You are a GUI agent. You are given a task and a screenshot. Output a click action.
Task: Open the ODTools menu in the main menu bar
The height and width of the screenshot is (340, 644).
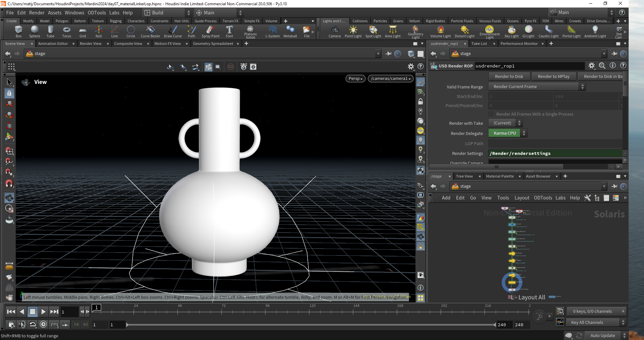coord(97,12)
